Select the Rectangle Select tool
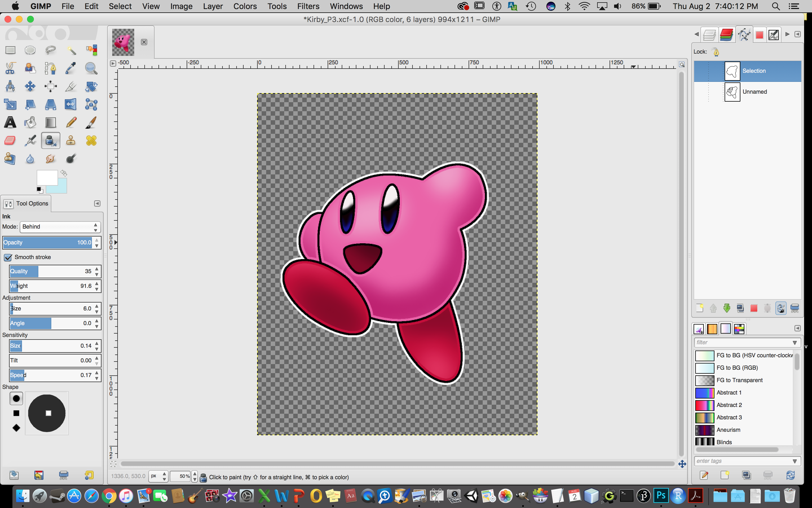The height and width of the screenshot is (508, 812). point(10,50)
